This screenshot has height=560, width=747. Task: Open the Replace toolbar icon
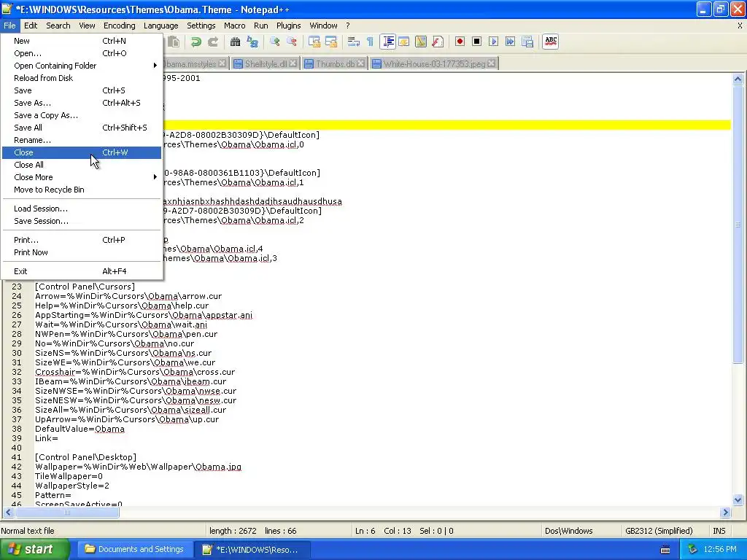[x=252, y=42]
